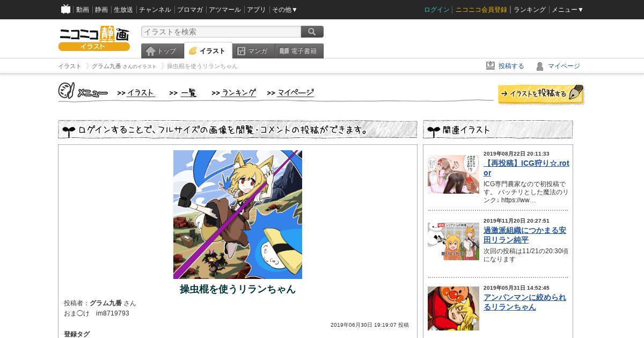
Task: Click handwritten >>ランキング menu link
Action: tap(234, 93)
